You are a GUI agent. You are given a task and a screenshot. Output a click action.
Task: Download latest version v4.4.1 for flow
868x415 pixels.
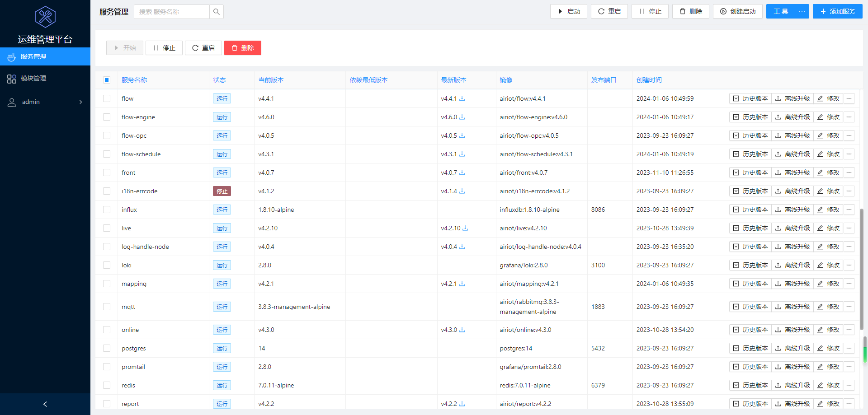pyautogui.click(x=462, y=98)
